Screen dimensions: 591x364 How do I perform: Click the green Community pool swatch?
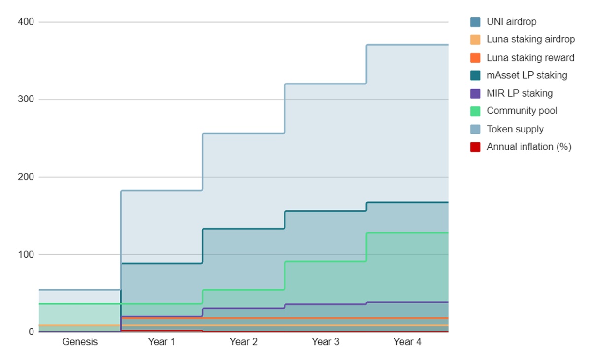click(x=475, y=111)
